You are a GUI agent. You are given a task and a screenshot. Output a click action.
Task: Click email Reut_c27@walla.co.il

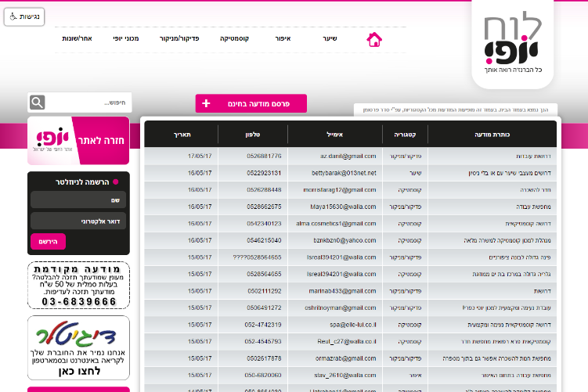(x=347, y=341)
